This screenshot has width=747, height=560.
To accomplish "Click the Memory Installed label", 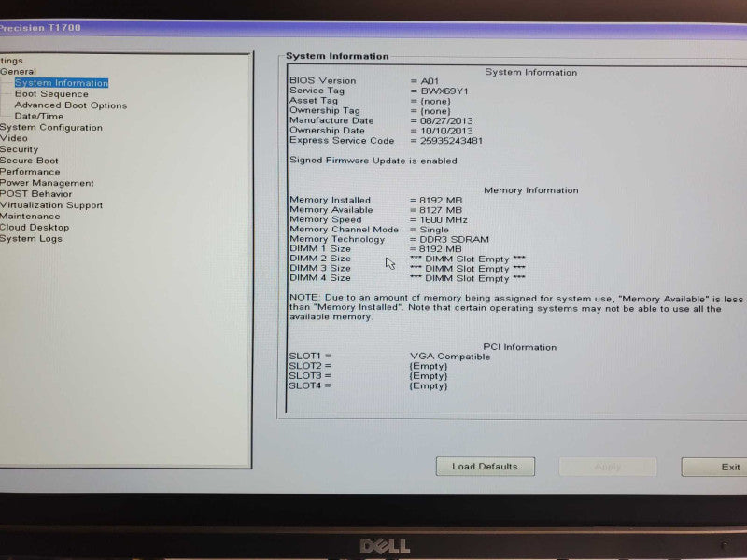I will [x=330, y=200].
